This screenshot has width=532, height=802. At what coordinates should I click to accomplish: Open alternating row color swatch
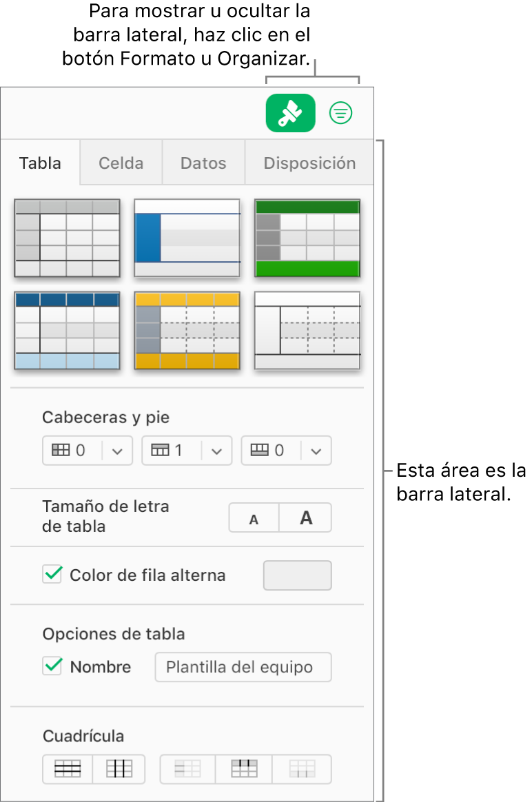297,575
